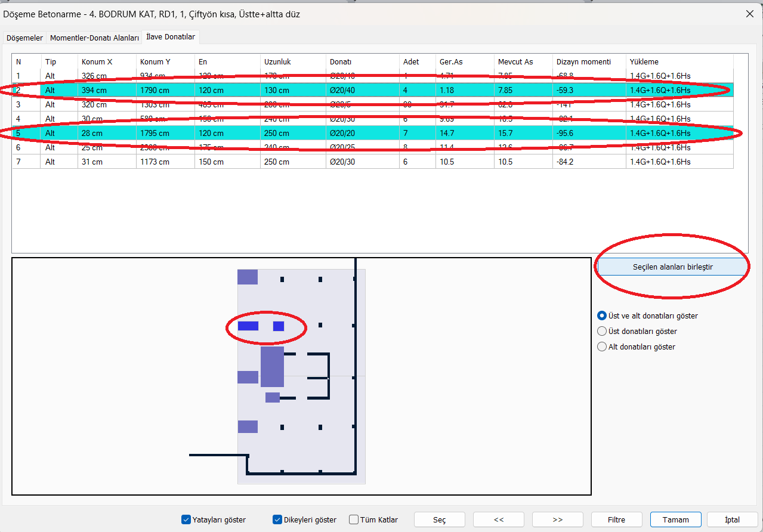The width and height of the screenshot is (763, 532).
Task: Choose Üst donatıları göster radio button
Action: (602, 331)
